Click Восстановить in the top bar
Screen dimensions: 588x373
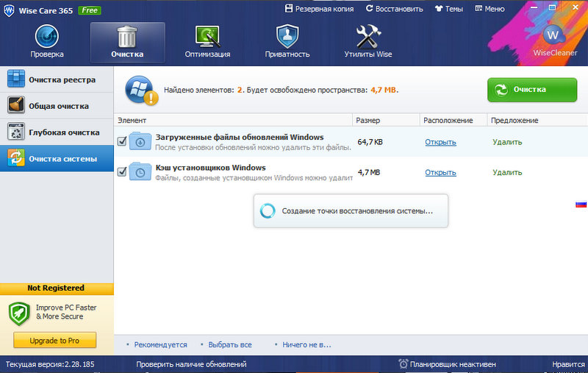394,9
